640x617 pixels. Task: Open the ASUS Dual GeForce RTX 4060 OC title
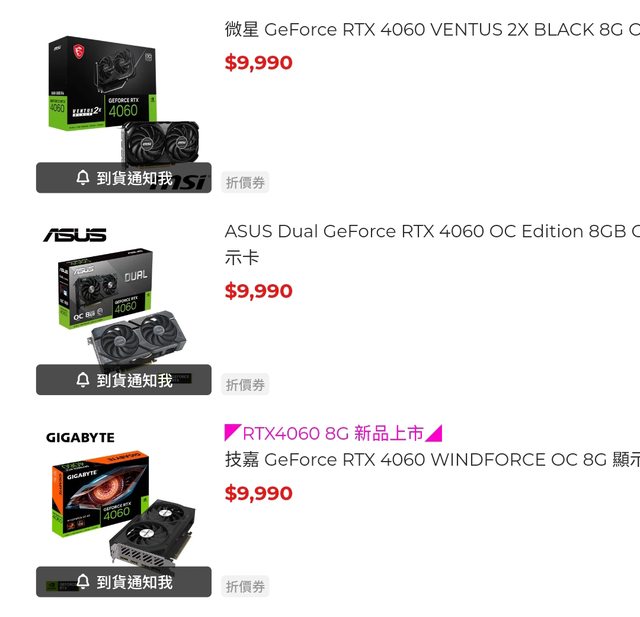(x=432, y=244)
